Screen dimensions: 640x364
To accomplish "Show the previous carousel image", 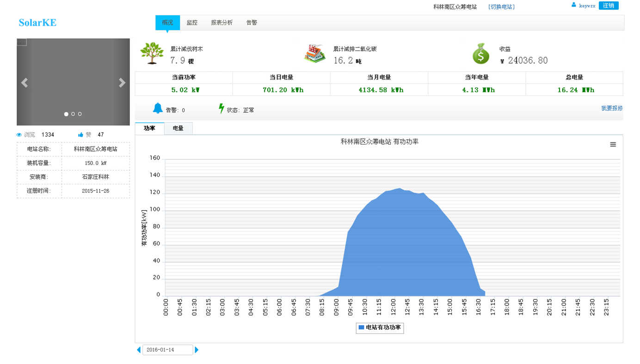I will (x=25, y=83).
